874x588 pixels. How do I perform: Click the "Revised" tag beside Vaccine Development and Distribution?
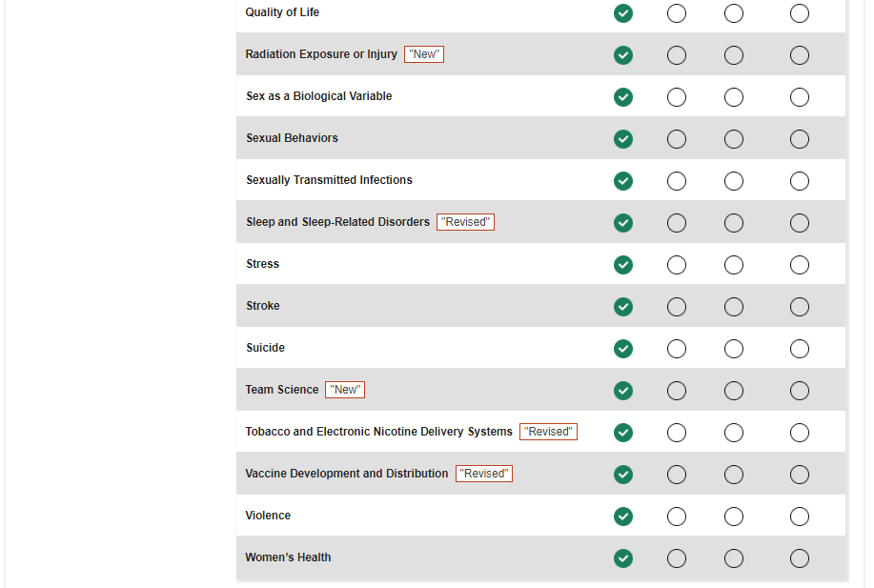tap(484, 474)
